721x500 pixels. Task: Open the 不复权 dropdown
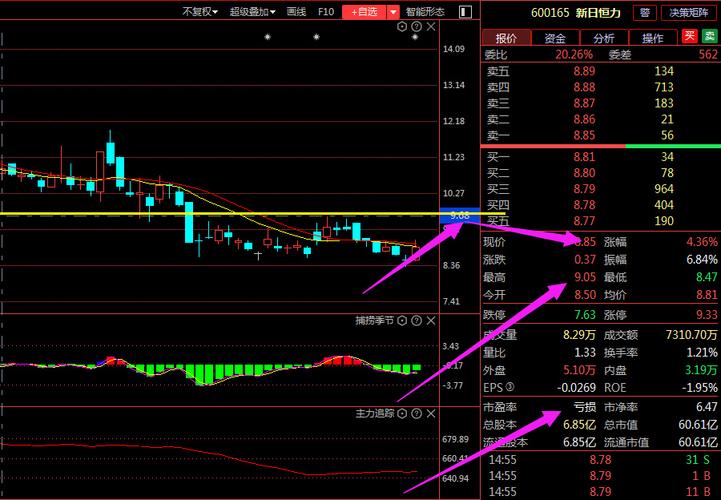(x=200, y=12)
